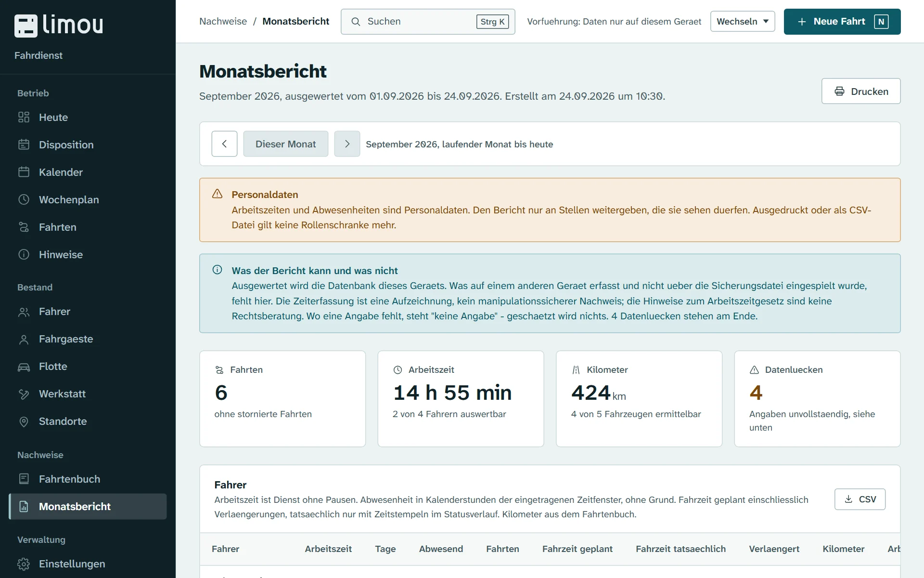
Task: Click the Verlaengert column header
Action: point(774,549)
